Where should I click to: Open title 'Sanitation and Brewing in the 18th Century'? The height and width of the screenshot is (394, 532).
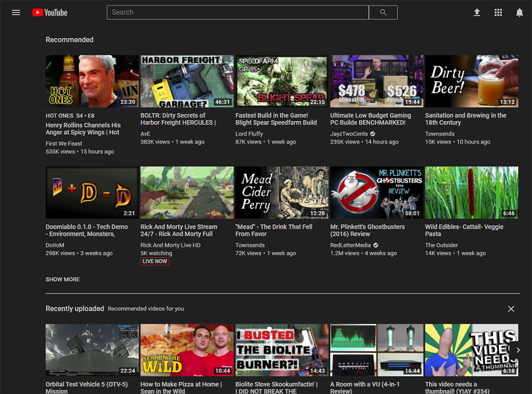pos(465,119)
